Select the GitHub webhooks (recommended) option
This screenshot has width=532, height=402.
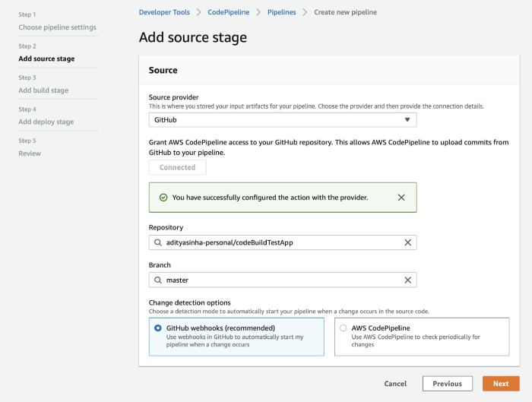pos(236,337)
